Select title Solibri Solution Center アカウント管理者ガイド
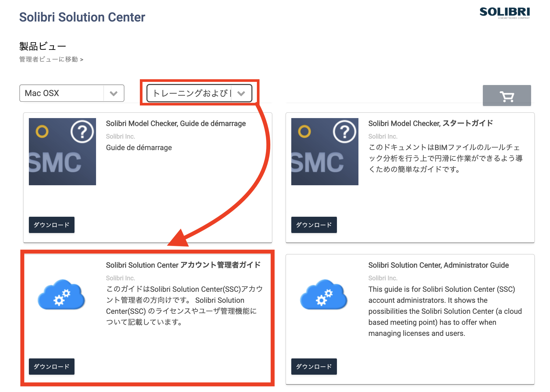The image size is (550, 392). 183,265
